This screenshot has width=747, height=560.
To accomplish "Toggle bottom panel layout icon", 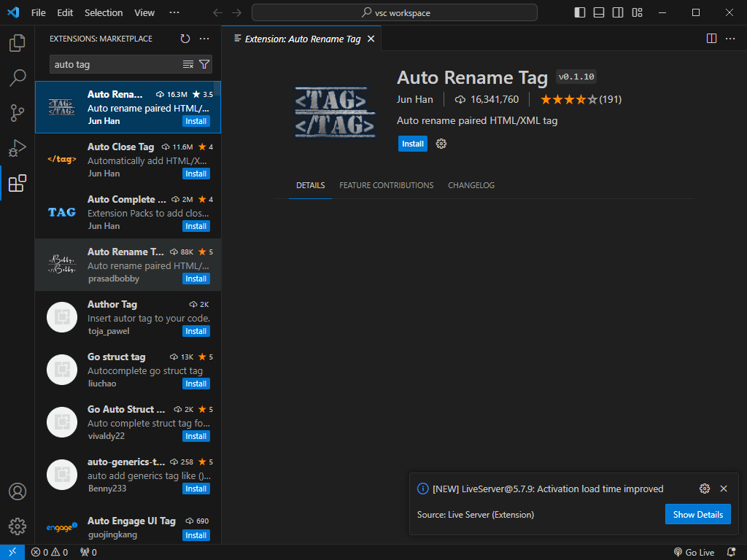I will tap(599, 13).
